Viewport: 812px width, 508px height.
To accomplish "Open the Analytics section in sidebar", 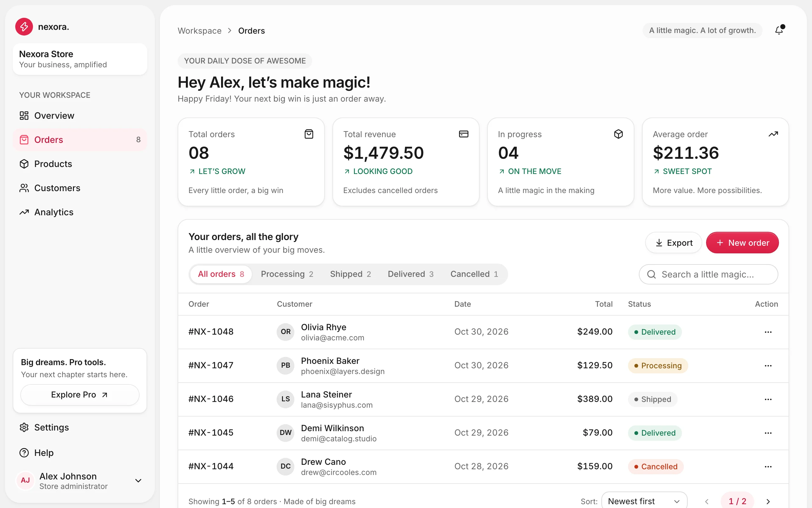I will pos(80,212).
